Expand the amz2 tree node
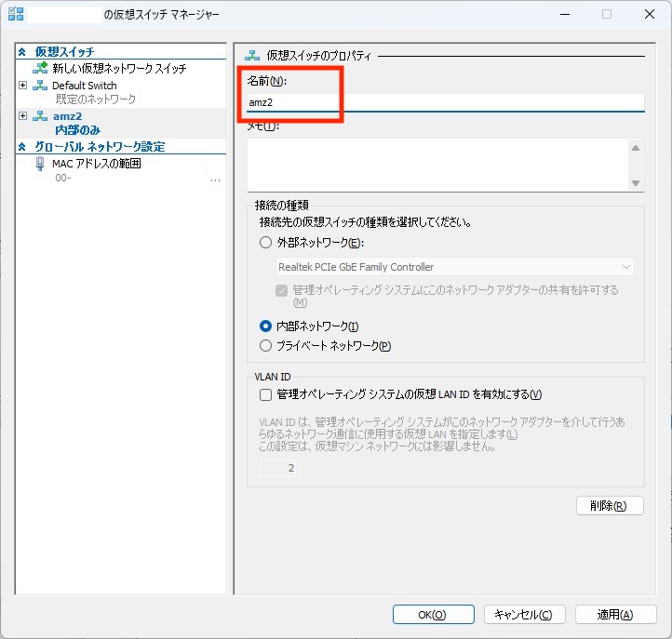This screenshot has height=639, width=672. click(23, 116)
